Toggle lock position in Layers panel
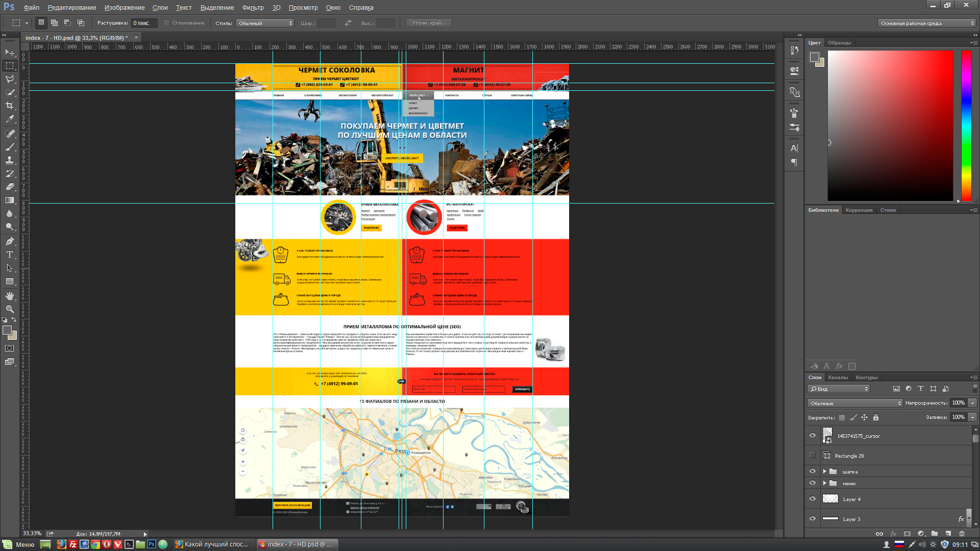980x551 pixels. click(x=865, y=417)
